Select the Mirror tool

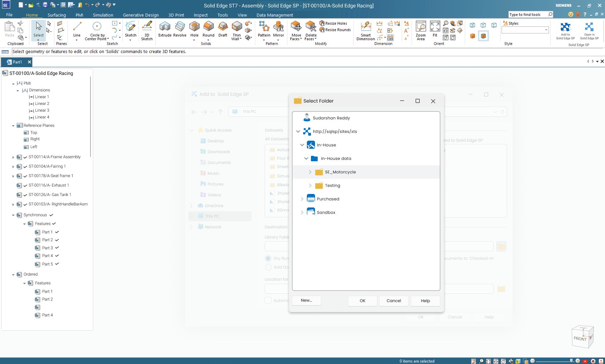point(279,29)
